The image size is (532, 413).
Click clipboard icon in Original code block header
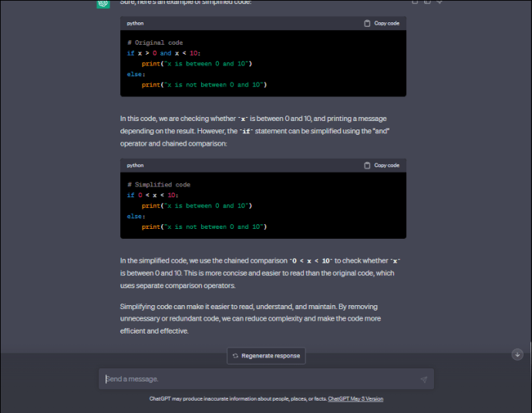coord(367,24)
